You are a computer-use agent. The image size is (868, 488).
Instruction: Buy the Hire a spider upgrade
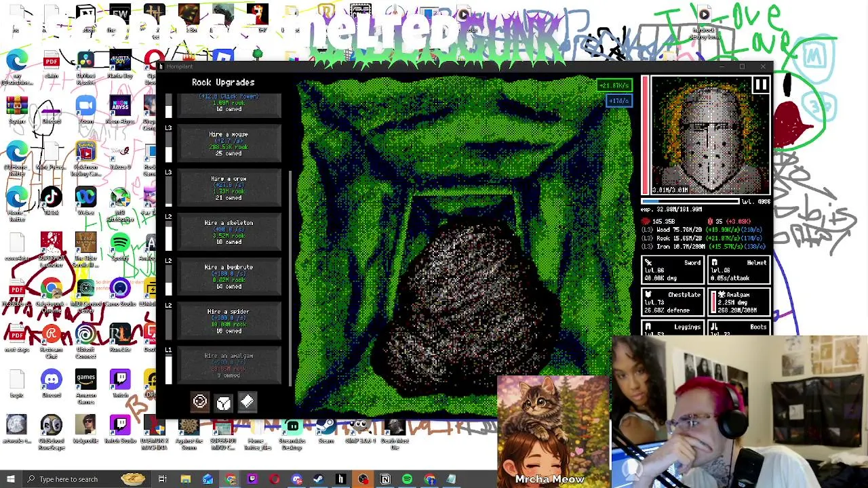(229, 321)
